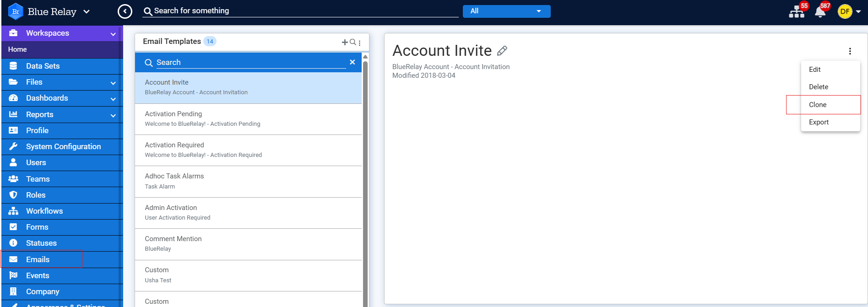Click the Data Sets database icon
The height and width of the screenshot is (307, 868).
pos(13,66)
